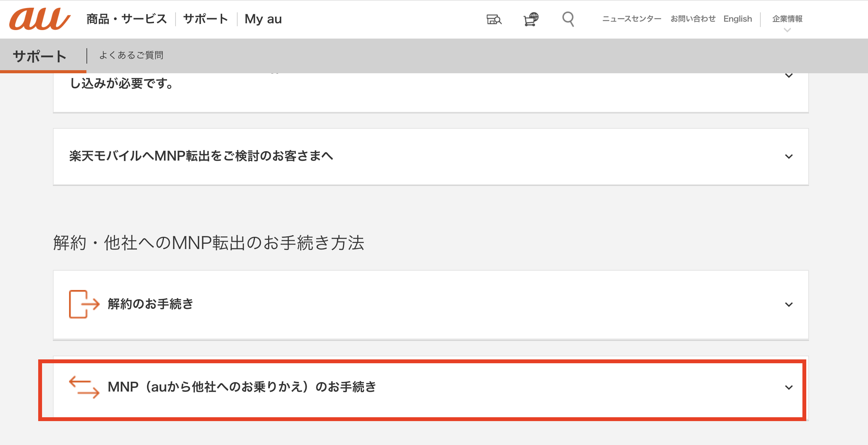Expand the 解約のお手続き chevron
The width and height of the screenshot is (868, 445).
click(x=789, y=305)
